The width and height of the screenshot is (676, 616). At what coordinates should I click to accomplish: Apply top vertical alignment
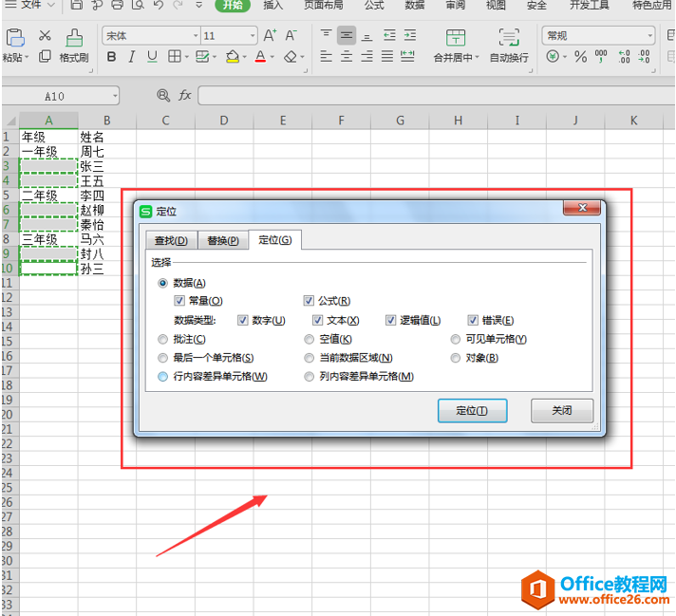(x=326, y=35)
